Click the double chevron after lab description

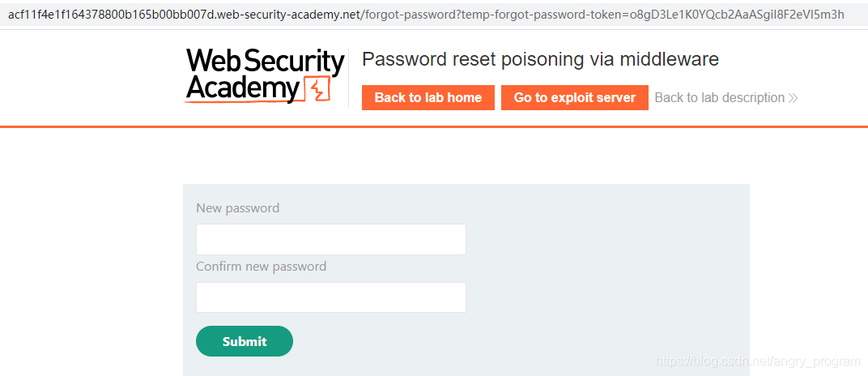pos(793,98)
